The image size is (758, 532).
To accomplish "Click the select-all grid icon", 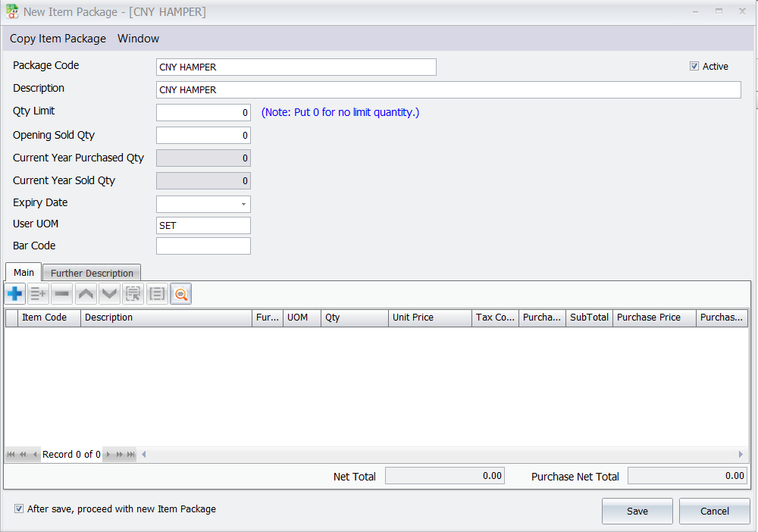I will click(x=133, y=293).
